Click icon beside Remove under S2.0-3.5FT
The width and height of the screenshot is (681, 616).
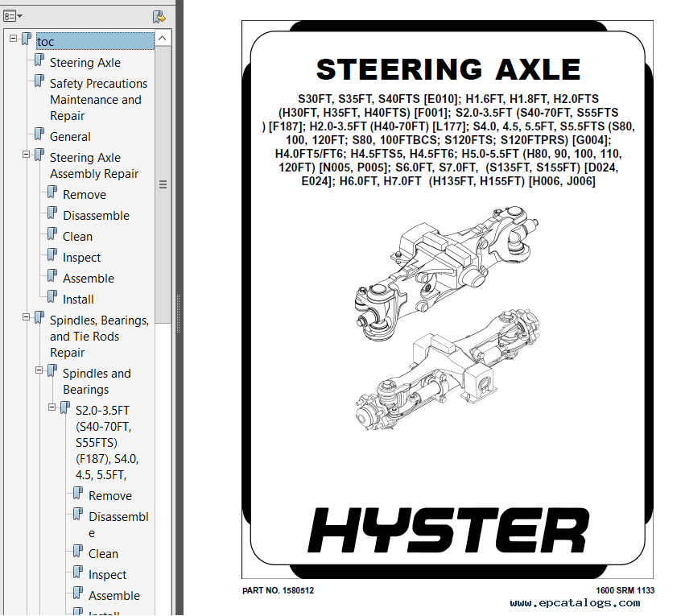click(78, 493)
